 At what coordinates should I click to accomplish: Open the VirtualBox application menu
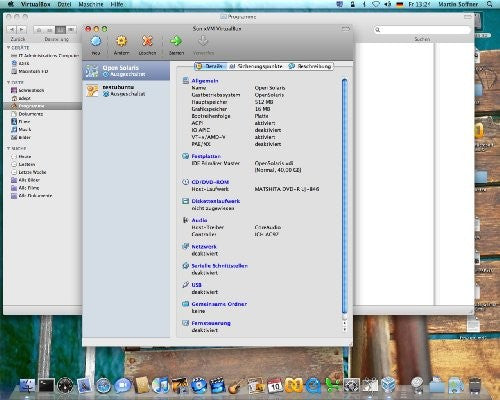click(x=35, y=4)
